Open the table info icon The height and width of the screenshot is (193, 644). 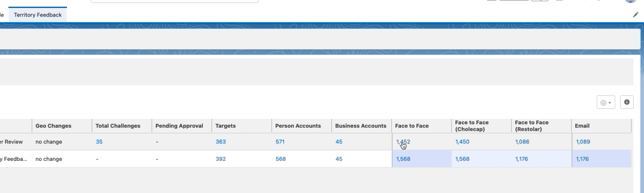coord(627,102)
